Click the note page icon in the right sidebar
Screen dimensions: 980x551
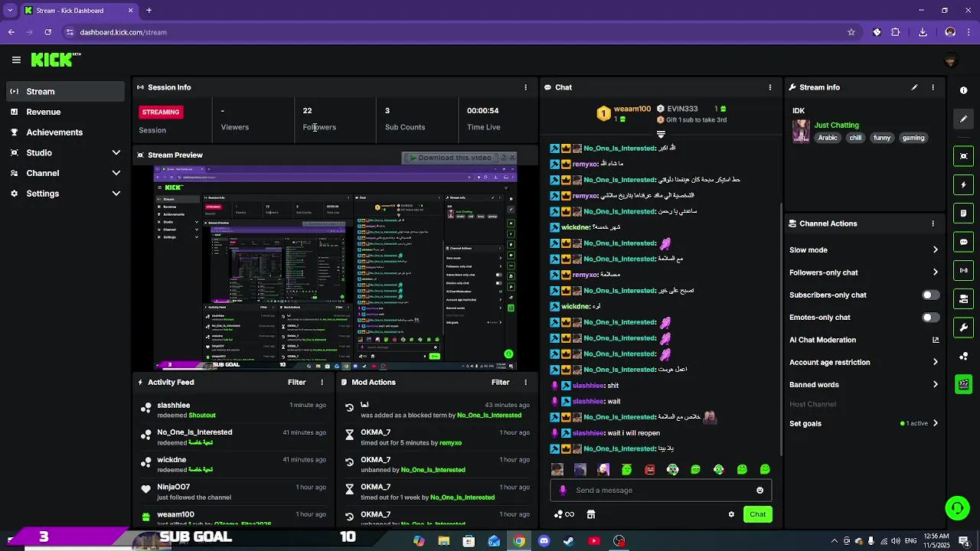[x=963, y=213]
